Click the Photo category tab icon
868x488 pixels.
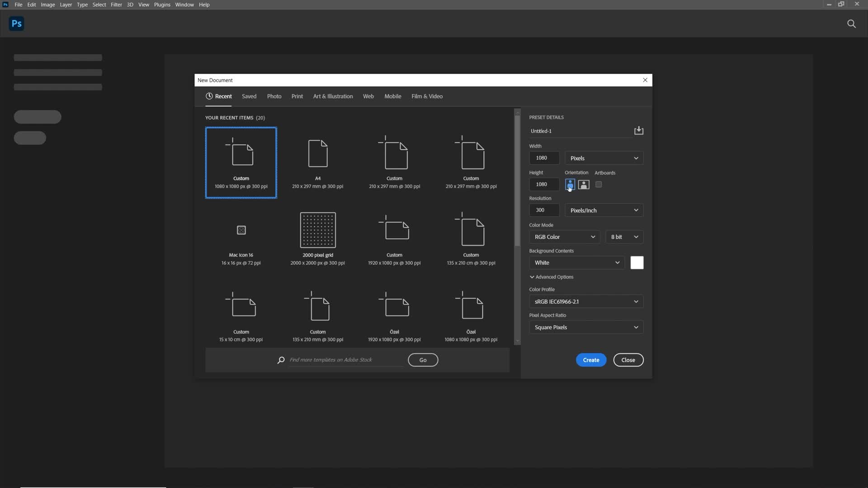[274, 96]
